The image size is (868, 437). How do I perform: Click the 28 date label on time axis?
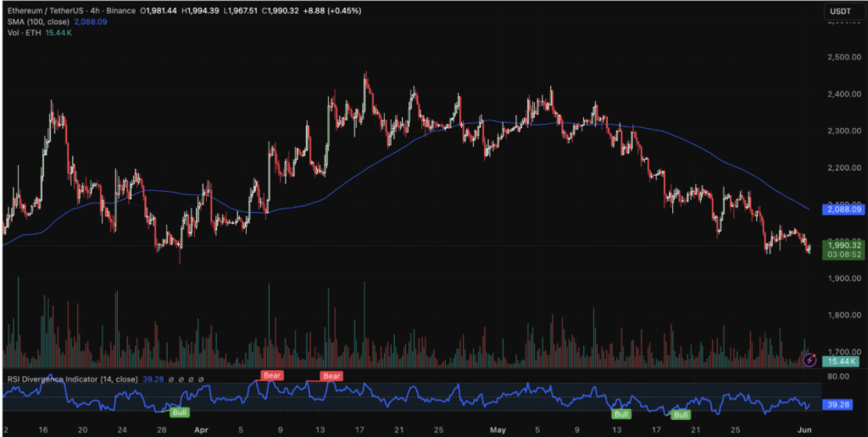coord(162,429)
